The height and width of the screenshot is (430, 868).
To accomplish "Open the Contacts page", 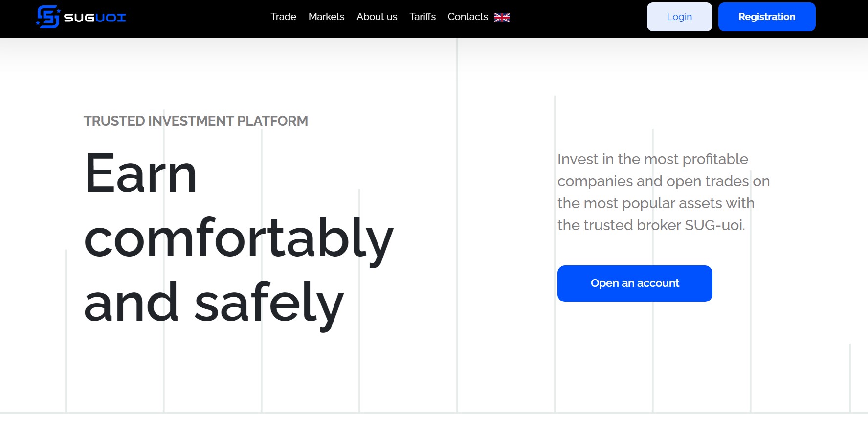I will pyautogui.click(x=467, y=17).
